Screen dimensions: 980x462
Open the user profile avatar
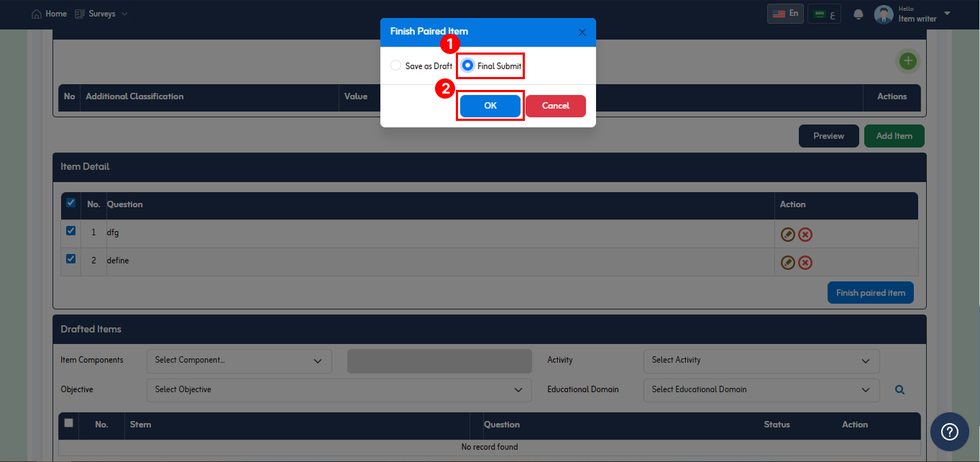(884, 14)
